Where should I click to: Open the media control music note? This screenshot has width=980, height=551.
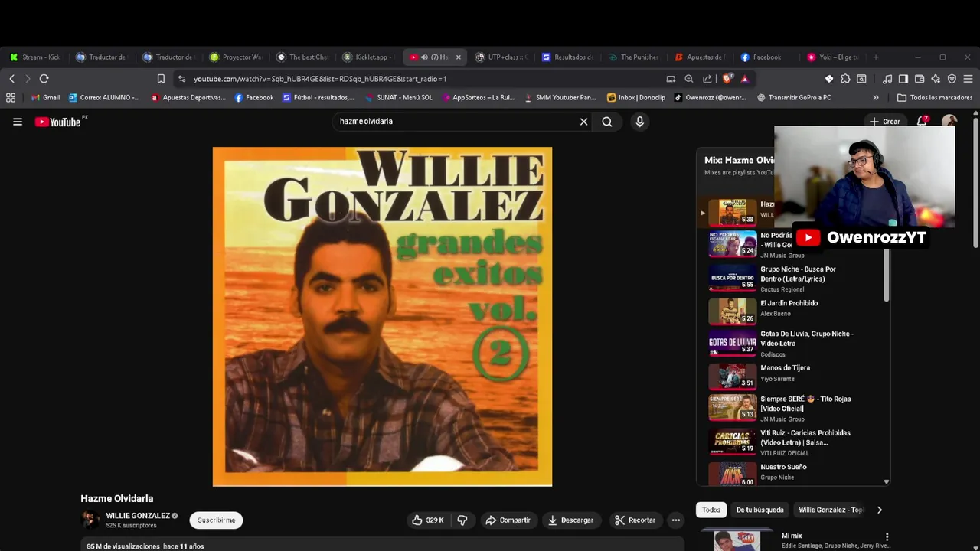pos(887,79)
